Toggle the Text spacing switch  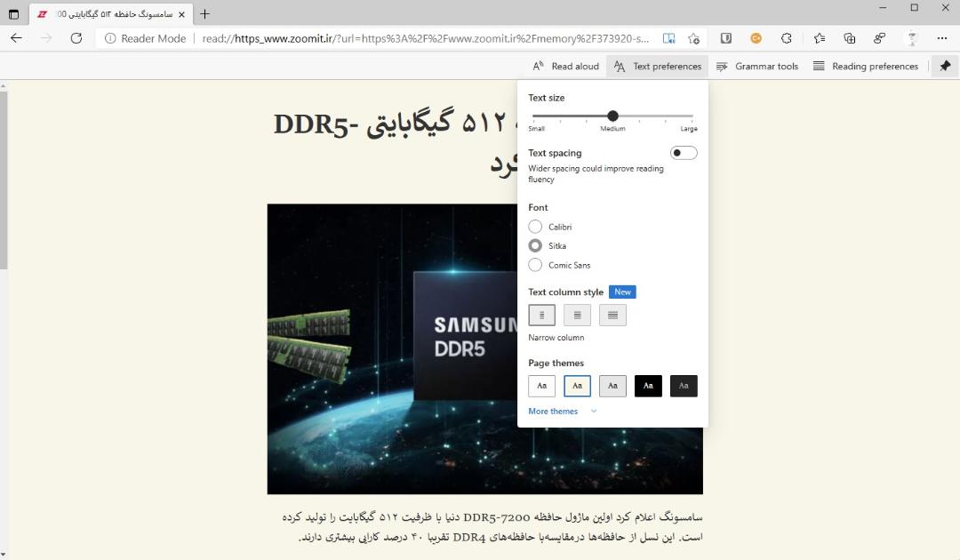(684, 153)
